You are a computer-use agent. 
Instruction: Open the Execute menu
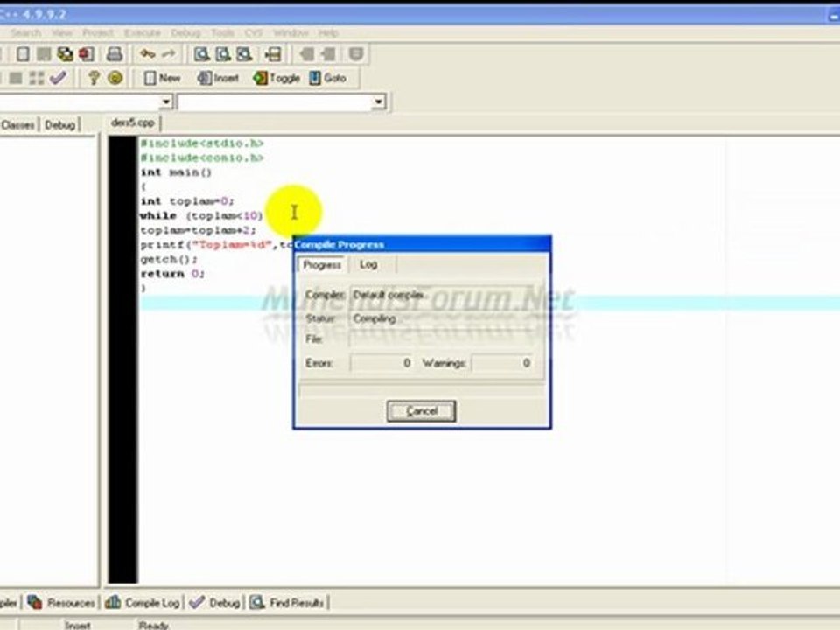[x=143, y=33]
